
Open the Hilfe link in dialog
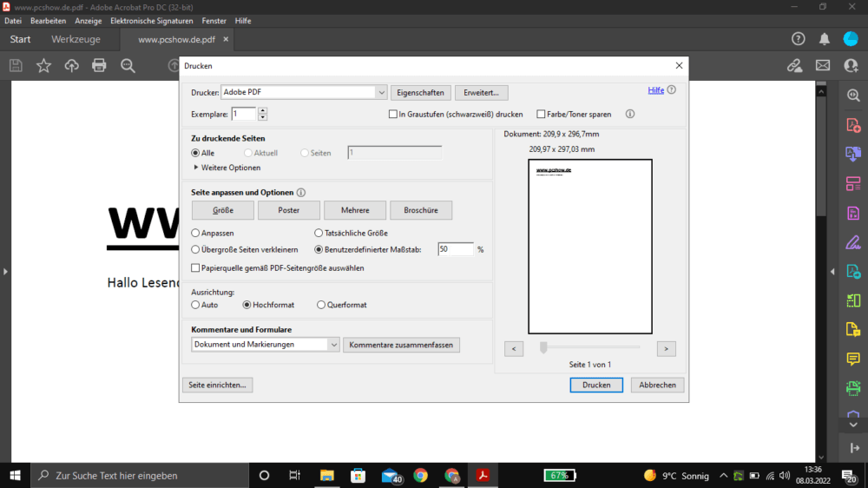point(656,90)
